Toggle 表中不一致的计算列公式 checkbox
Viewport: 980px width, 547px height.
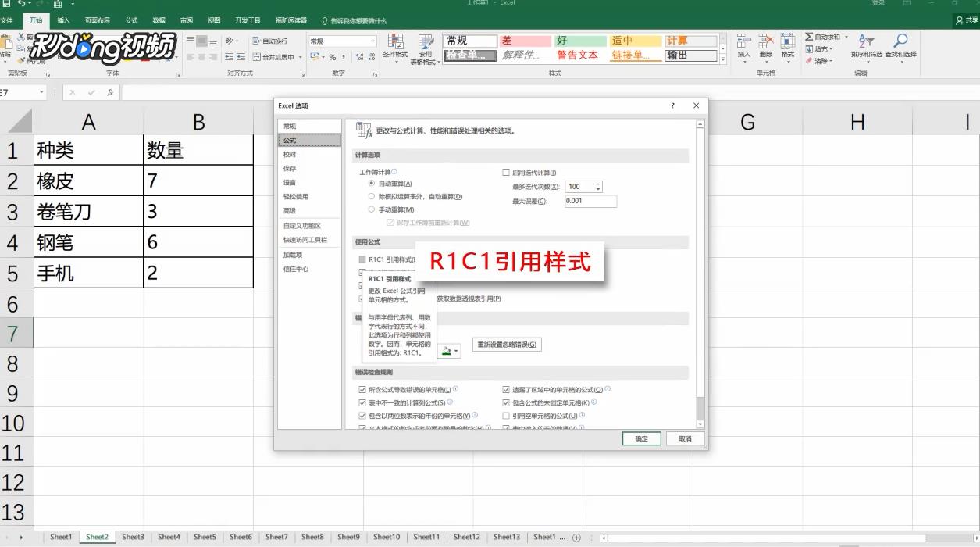point(362,402)
